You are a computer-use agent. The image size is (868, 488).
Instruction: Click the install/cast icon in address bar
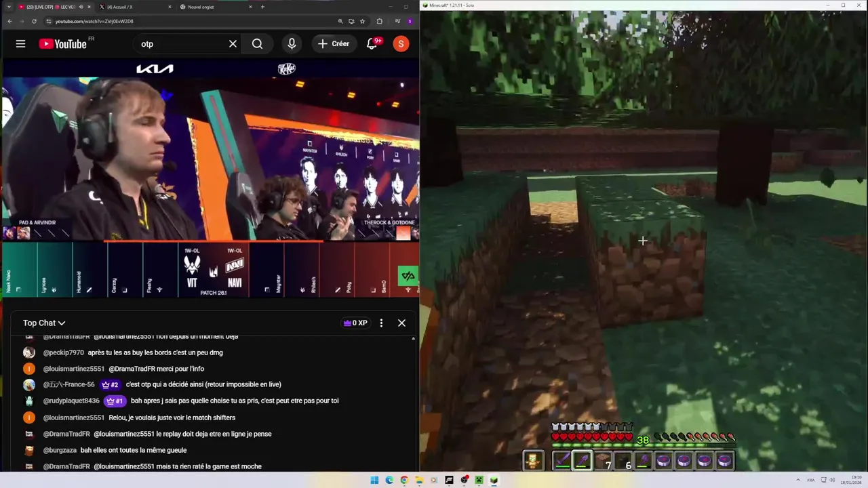pos(351,21)
